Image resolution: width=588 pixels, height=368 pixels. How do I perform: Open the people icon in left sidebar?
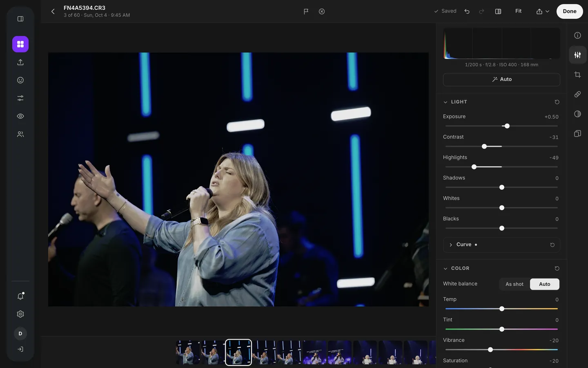[20, 134]
